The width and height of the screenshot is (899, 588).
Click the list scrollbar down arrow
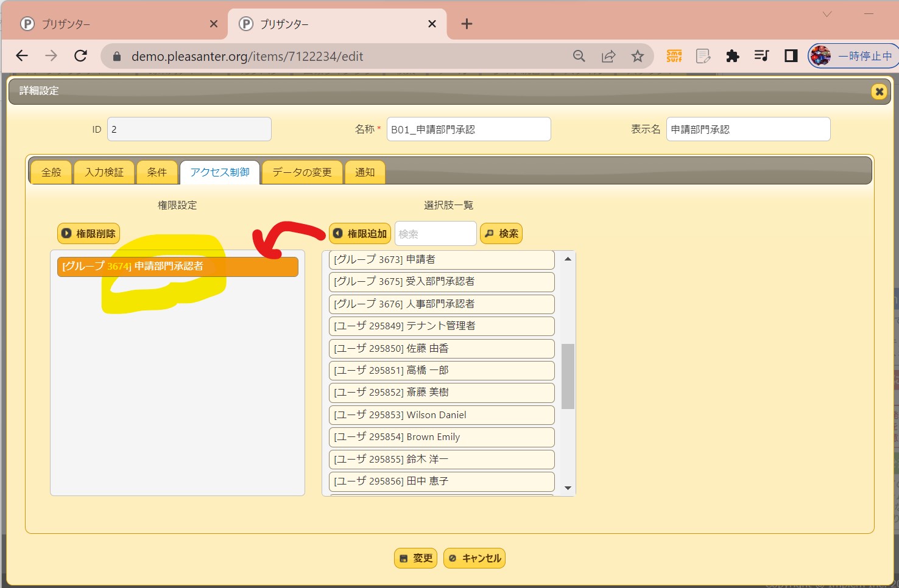coord(568,488)
